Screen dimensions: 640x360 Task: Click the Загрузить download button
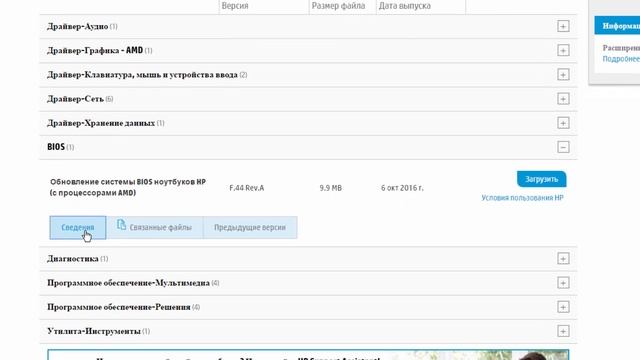541,179
